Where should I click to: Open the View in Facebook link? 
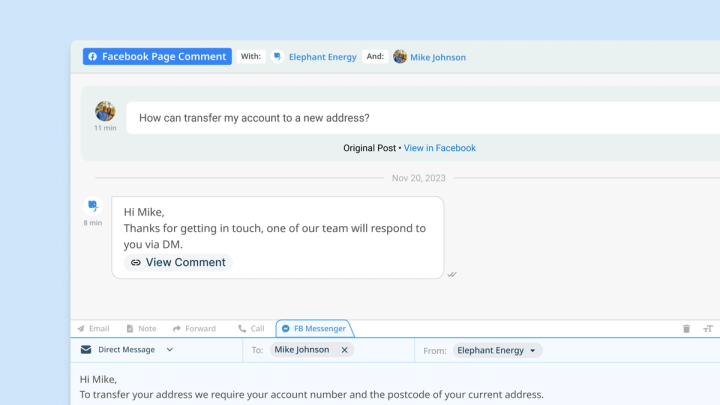pyautogui.click(x=439, y=148)
